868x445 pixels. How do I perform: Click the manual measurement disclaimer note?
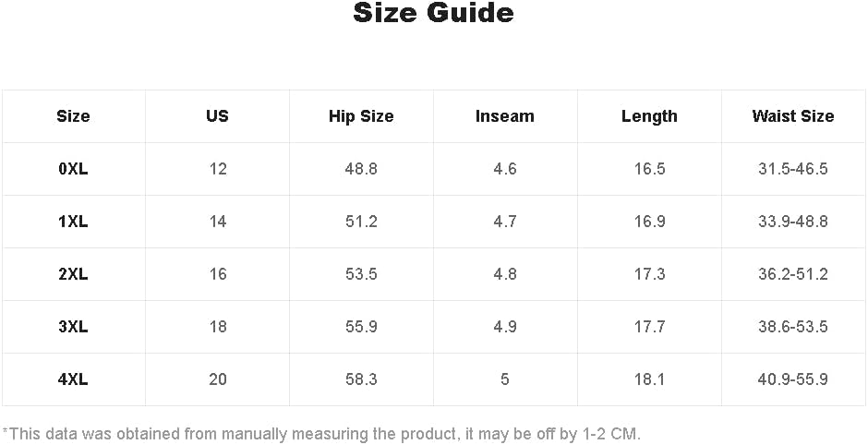pyautogui.click(x=321, y=433)
